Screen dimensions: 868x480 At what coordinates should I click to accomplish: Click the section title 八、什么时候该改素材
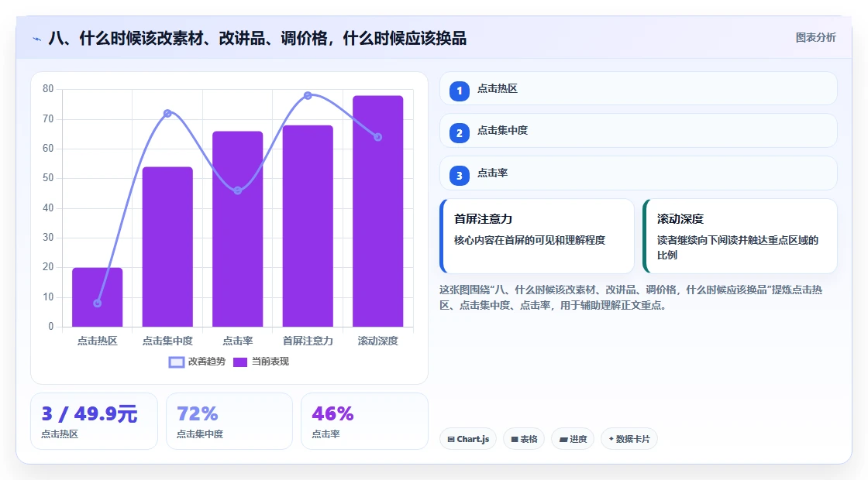click(257, 38)
